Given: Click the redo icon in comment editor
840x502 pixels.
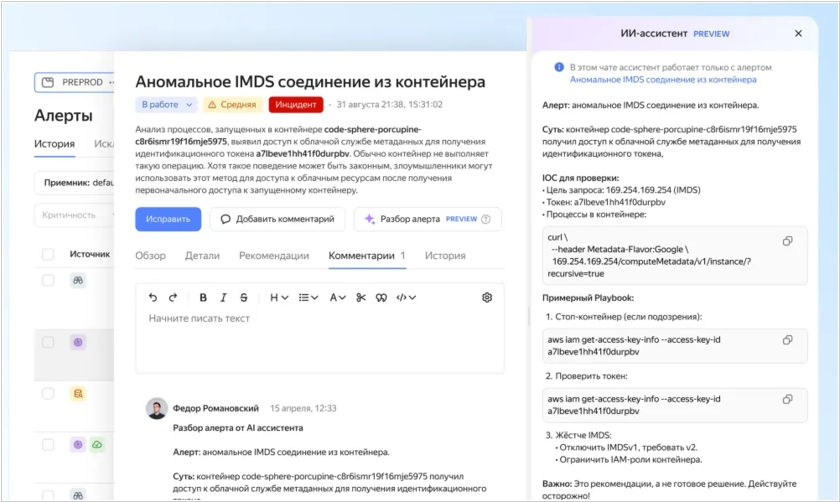Looking at the screenshot, I should click(173, 297).
